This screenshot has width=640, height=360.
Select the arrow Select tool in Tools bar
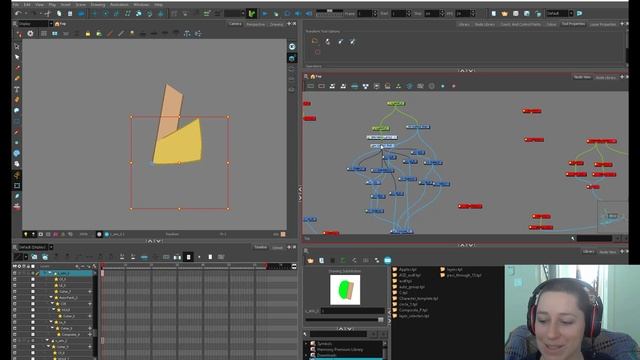(17, 57)
